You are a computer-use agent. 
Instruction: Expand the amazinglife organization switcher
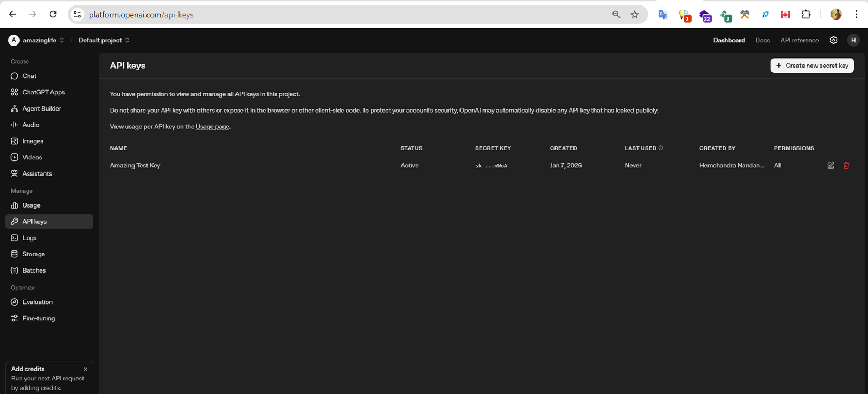pyautogui.click(x=42, y=40)
